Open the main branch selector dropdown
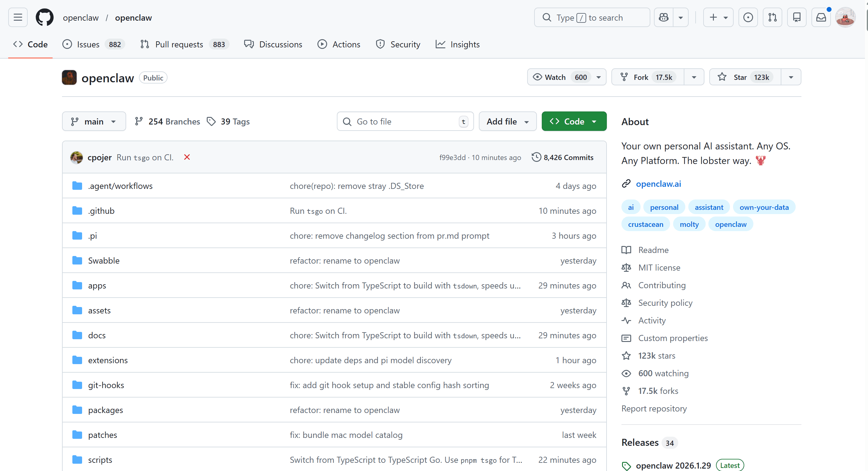Screen dimensions: 868x471 click(94, 121)
